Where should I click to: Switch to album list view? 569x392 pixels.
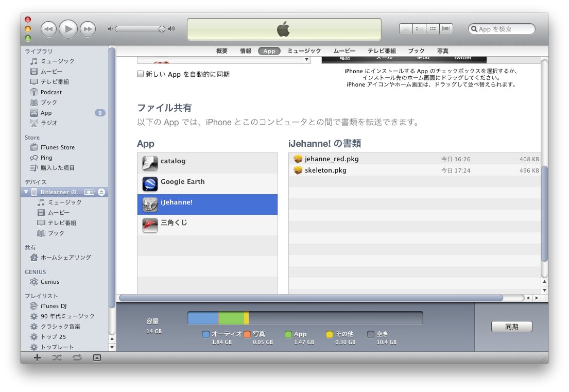click(x=420, y=29)
